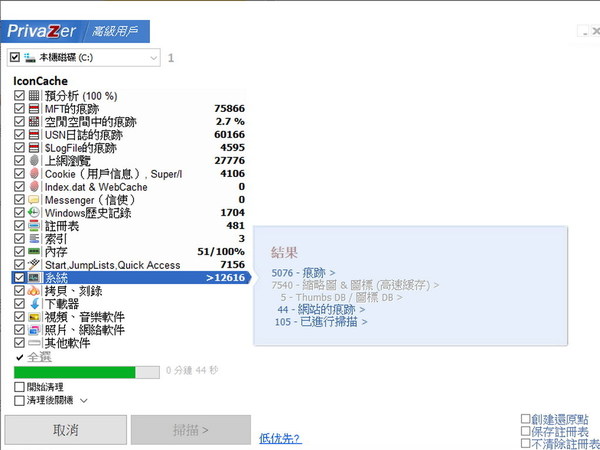This screenshot has width=600, height=450.
Task: Select the 內存 row
Action: (x=129, y=252)
